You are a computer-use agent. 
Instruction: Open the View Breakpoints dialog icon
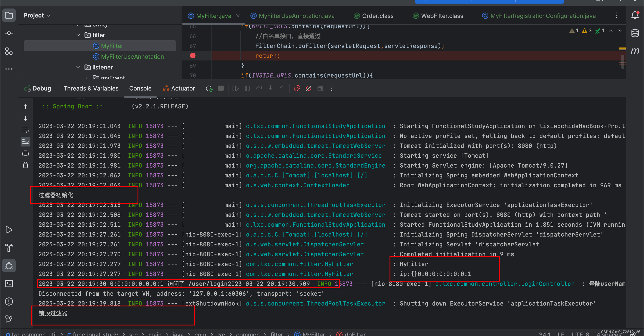(x=297, y=88)
